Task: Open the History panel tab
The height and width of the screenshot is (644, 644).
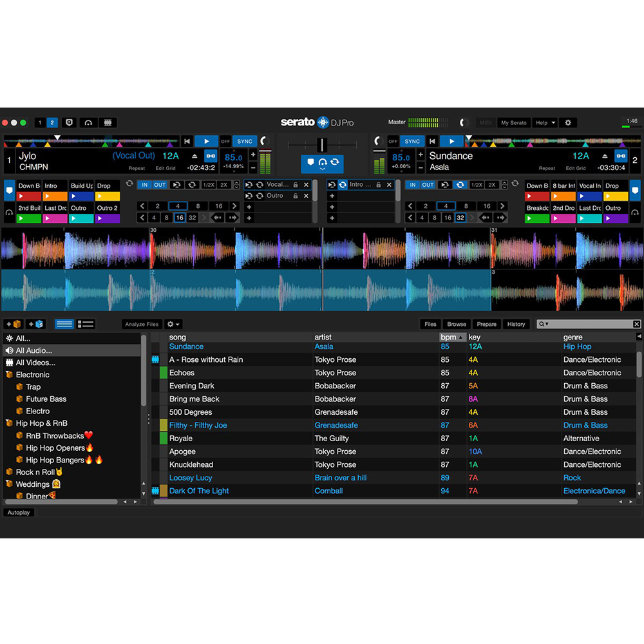Action: [516, 324]
